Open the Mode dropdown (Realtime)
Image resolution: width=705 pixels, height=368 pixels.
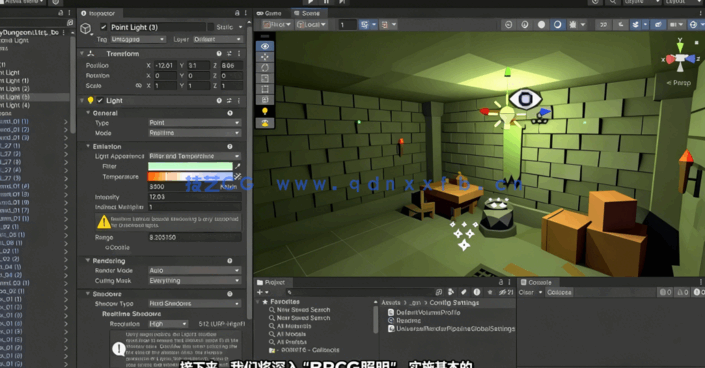pyautogui.click(x=195, y=133)
